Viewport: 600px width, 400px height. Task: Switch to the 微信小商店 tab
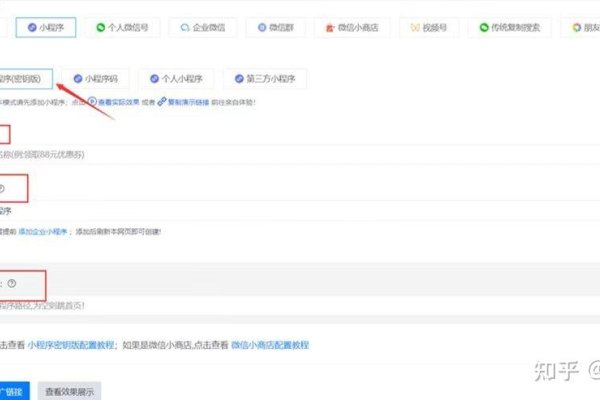click(352, 28)
